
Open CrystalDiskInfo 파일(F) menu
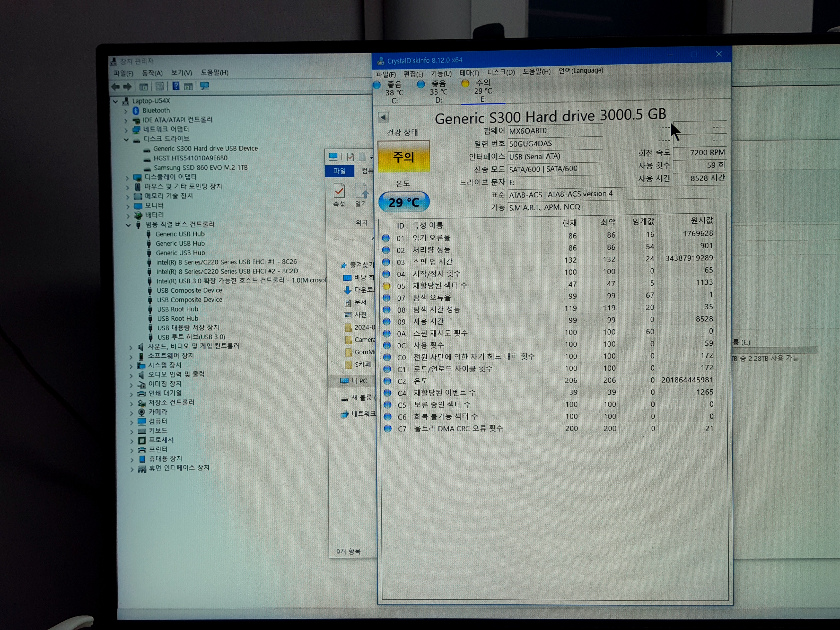click(x=386, y=74)
